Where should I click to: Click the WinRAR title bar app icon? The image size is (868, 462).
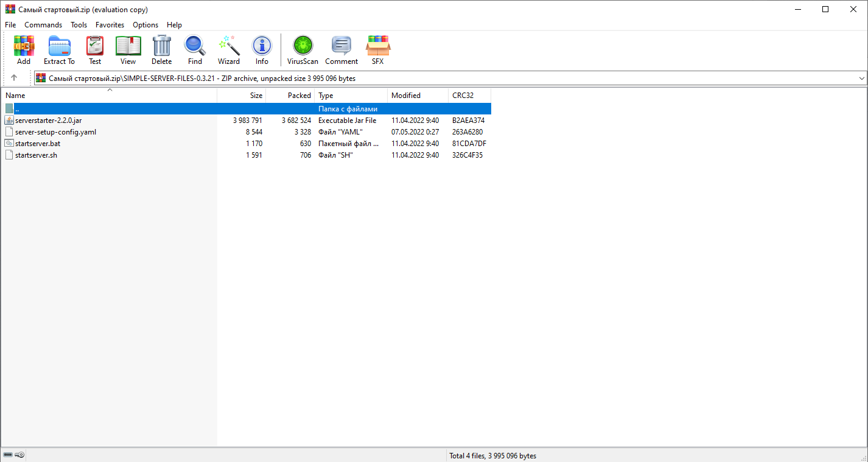point(10,9)
